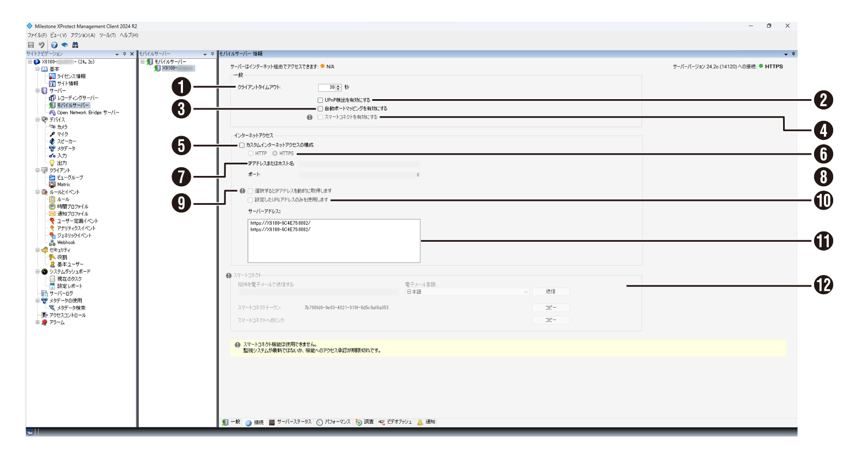Switch to 接続 tab

click(x=254, y=423)
